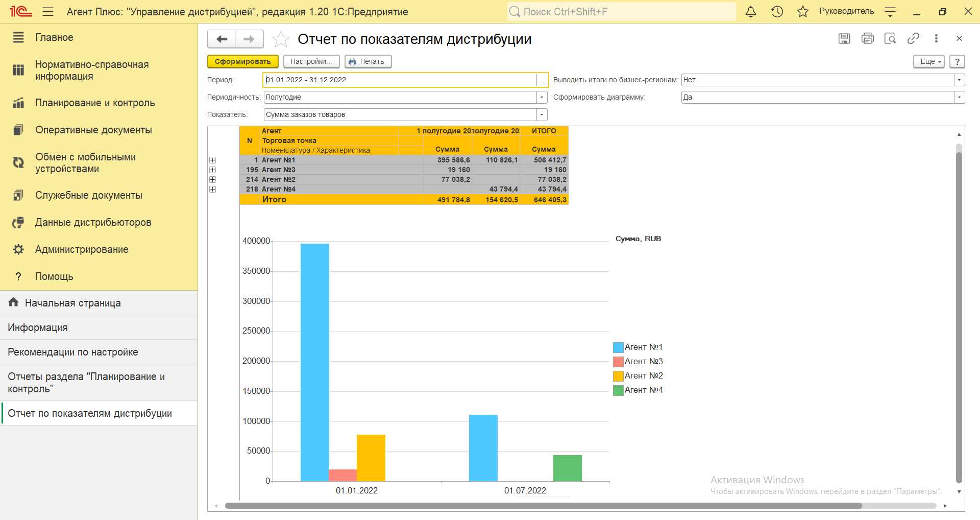Screen dimensions: 980x520
Task: Select cell 395 586,6 for Агент №1
Action: point(448,160)
